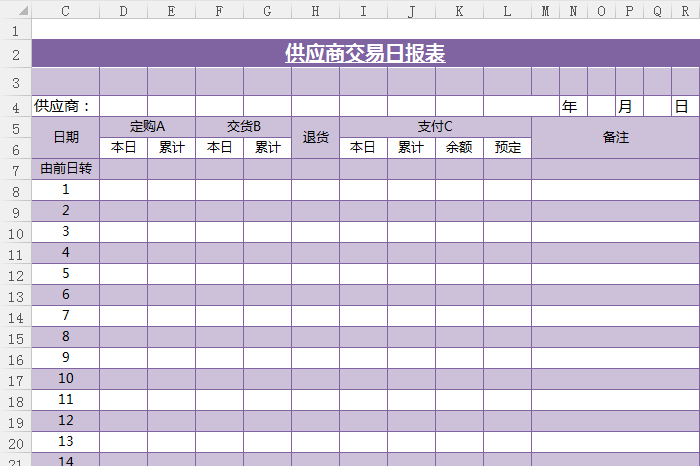This screenshot has width=700, height=466.
Task: Select the 退货 header cell
Action: tap(315, 137)
